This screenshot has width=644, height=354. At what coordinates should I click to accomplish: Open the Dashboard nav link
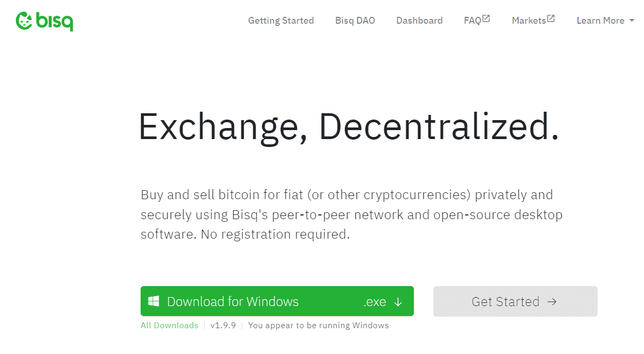tap(419, 21)
